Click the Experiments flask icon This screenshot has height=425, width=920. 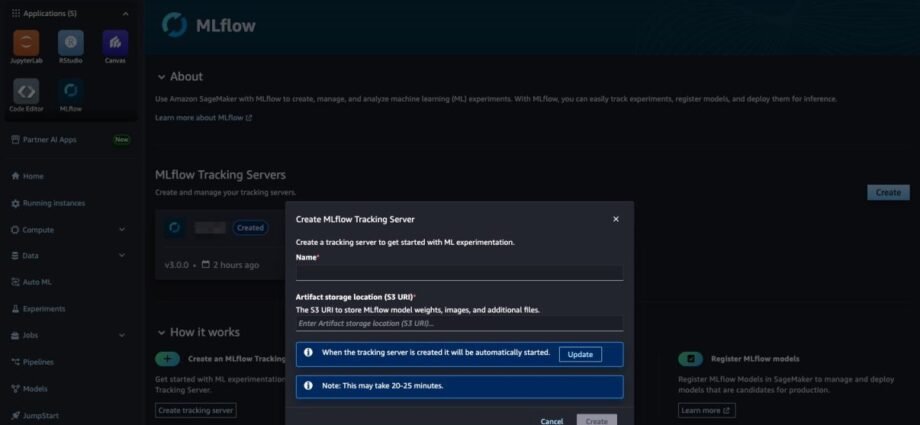(x=16, y=309)
